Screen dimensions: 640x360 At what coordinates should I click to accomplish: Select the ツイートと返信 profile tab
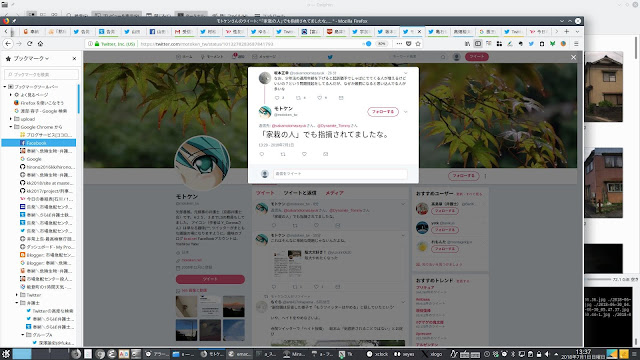click(x=300, y=193)
